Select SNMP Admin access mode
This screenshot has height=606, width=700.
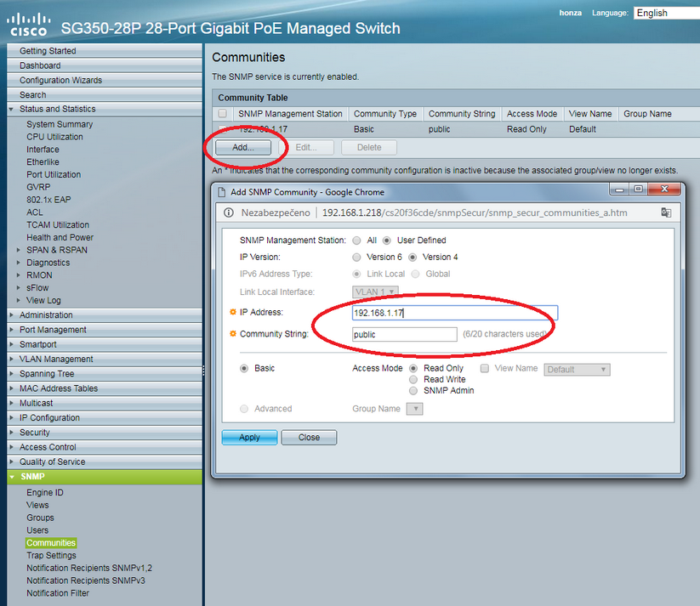click(413, 390)
